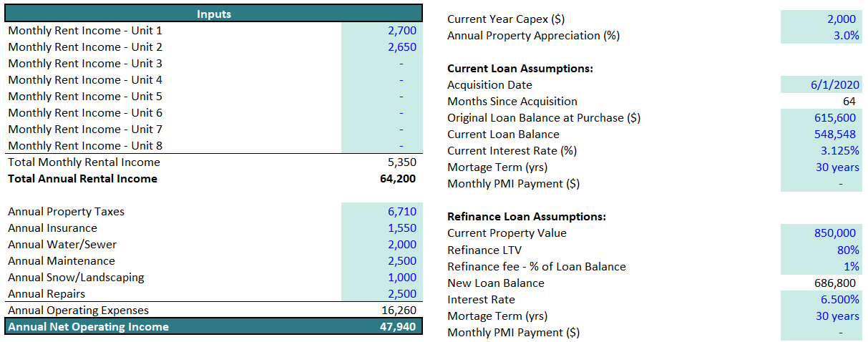Image resolution: width=868 pixels, height=342 pixels.
Task: Click the Current Interest Rate 3.125% cell
Action: (x=821, y=151)
